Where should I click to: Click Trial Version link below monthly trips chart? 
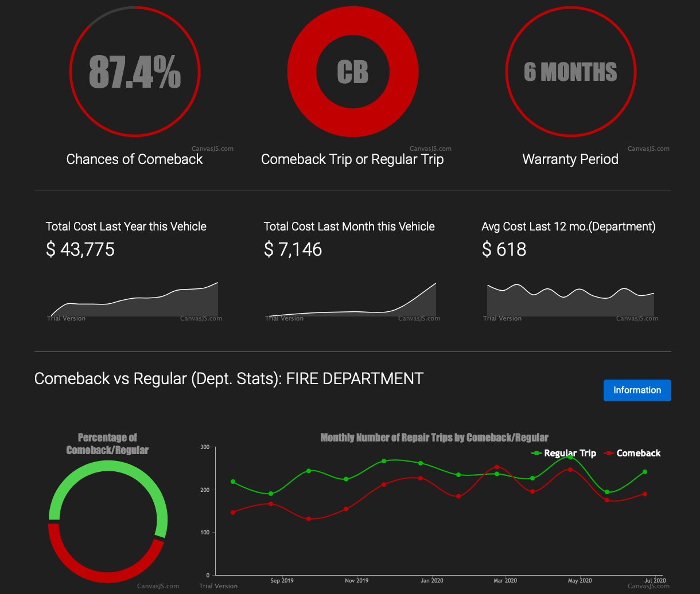click(218, 586)
